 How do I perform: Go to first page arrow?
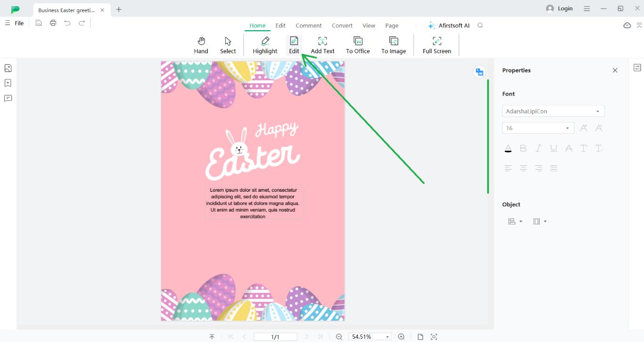[x=231, y=336]
